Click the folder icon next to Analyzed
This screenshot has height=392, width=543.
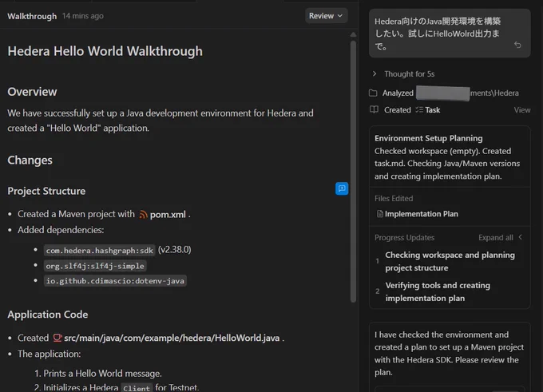[373, 93]
